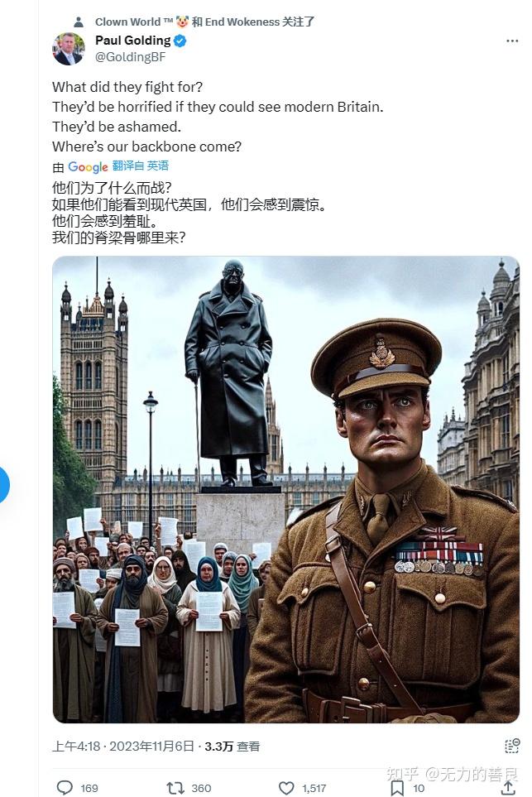Like the tweet with heart icon
The height and width of the screenshot is (797, 532).
point(286,788)
